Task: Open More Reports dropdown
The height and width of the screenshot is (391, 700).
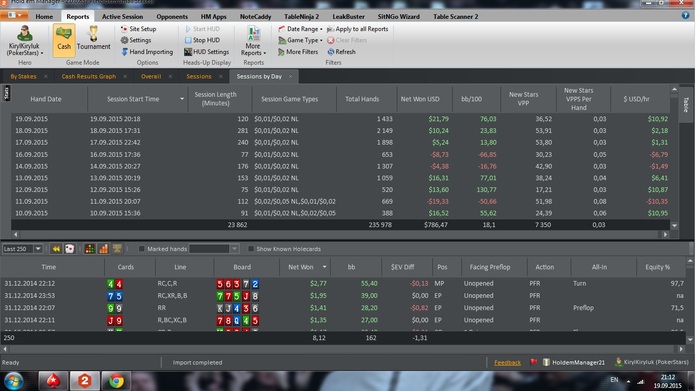Action: (253, 41)
